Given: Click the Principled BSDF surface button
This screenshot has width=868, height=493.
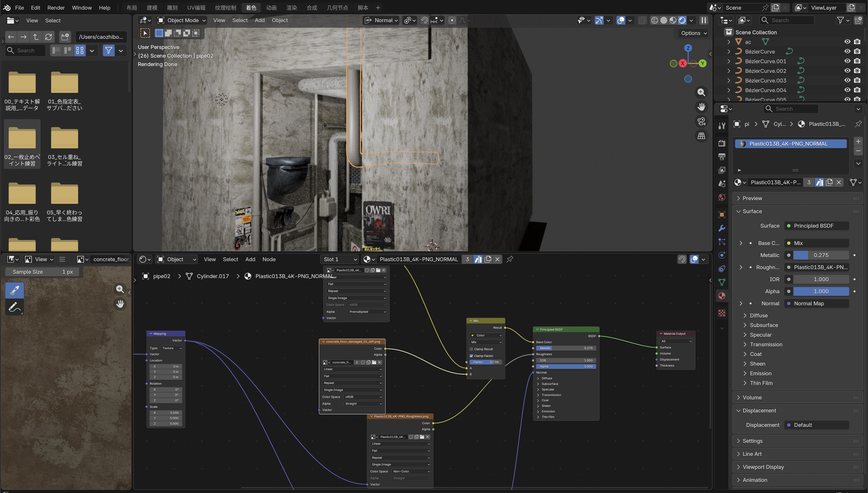Looking at the screenshot, I should pyautogui.click(x=816, y=226).
